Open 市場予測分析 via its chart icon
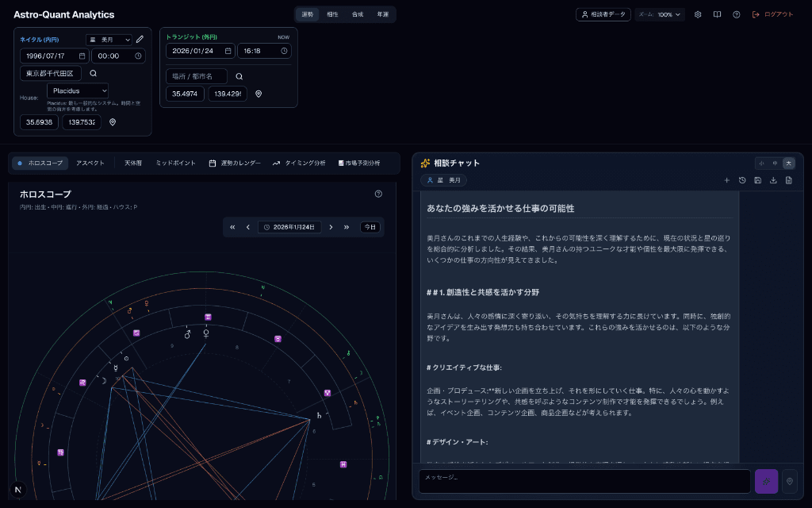This screenshot has height=508, width=812. [341, 163]
